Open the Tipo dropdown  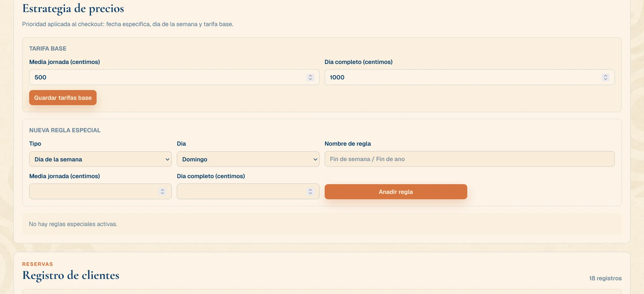100,159
